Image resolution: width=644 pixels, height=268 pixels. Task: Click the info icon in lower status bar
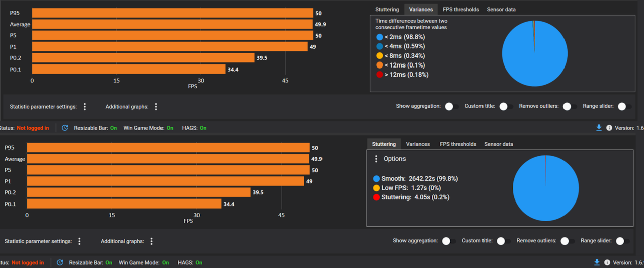(607, 262)
